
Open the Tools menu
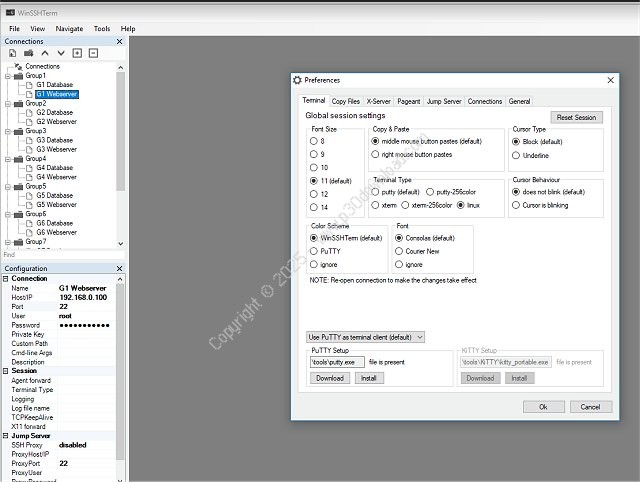(x=102, y=29)
